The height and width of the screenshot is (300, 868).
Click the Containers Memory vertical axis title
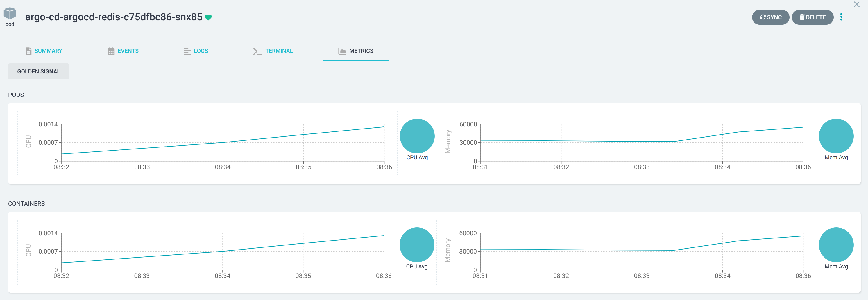click(448, 250)
